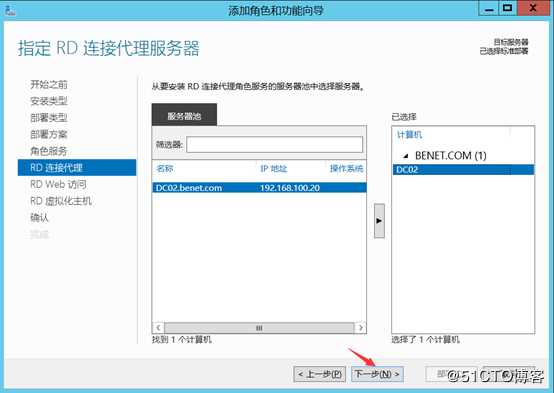The height and width of the screenshot is (393, 554).
Task: Go to the 安装类型 step
Action: pyautogui.click(x=49, y=101)
